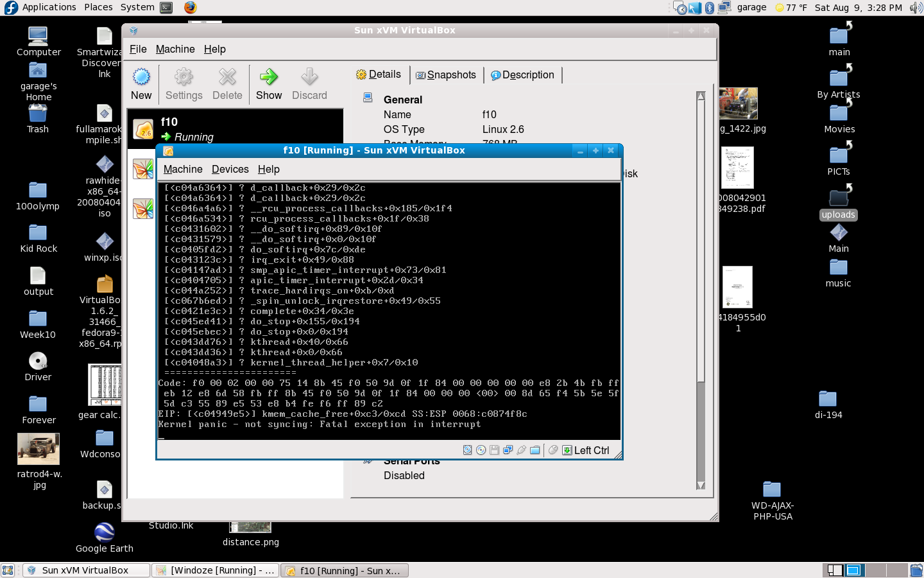The height and width of the screenshot is (578, 924).
Task: Select the output file on desktop
Action: (38, 282)
